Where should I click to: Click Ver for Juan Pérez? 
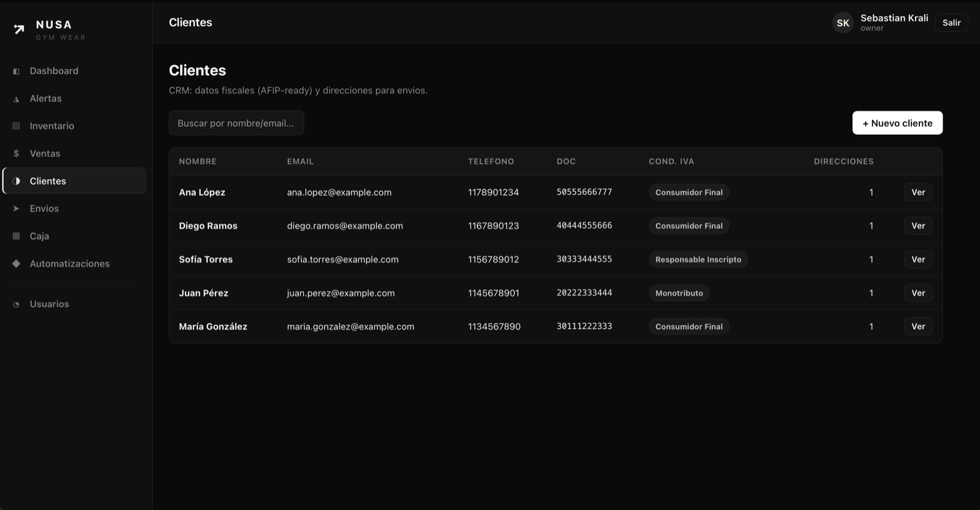point(918,293)
